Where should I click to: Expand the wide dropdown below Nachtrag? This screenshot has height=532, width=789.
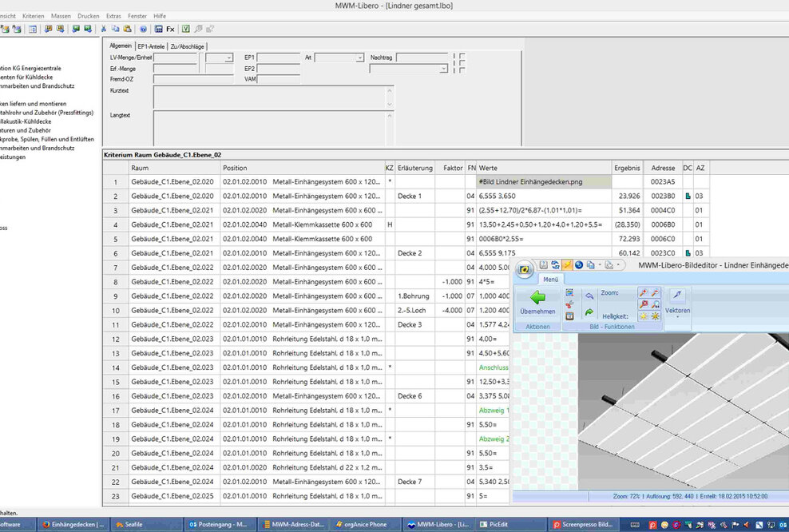pos(443,69)
